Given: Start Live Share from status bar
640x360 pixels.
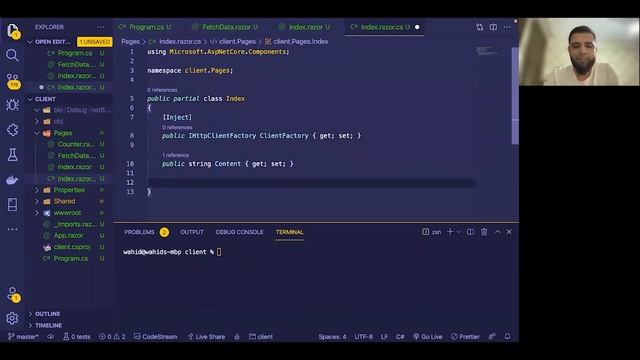Looking at the screenshot, I should pos(207,336).
